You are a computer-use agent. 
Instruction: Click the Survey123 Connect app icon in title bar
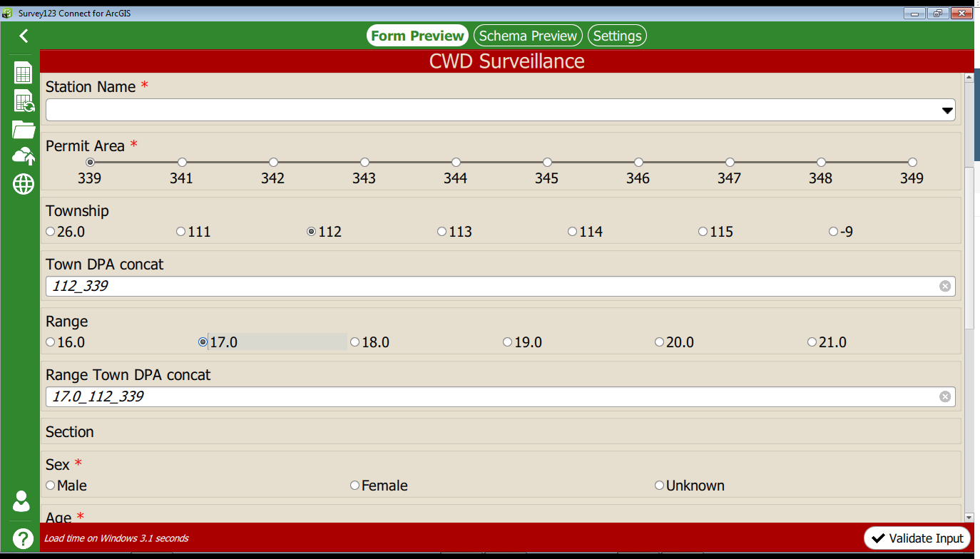coord(8,13)
